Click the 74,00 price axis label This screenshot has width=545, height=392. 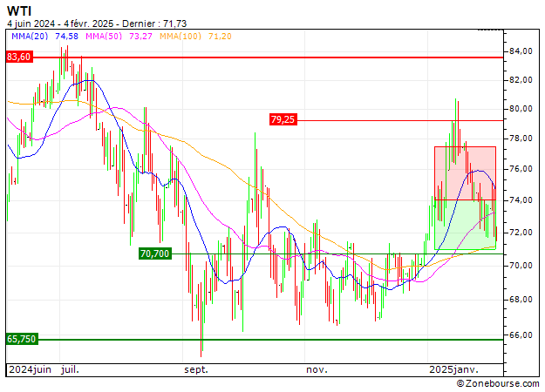[x=521, y=200]
